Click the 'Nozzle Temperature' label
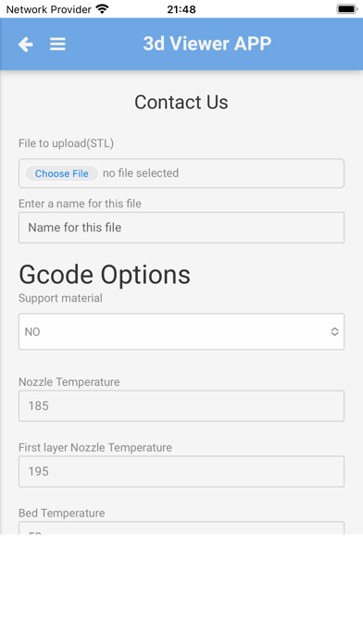363x644 pixels. click(x=69, y=382)
